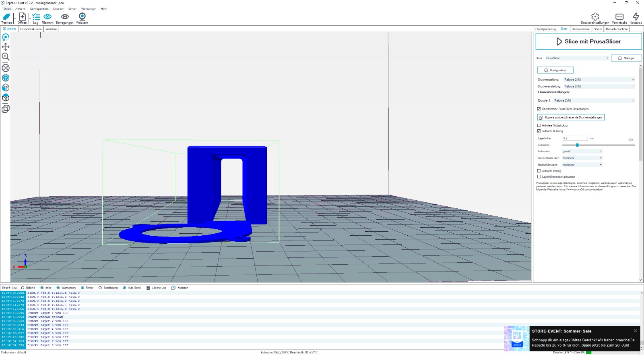Click the Notstopp emergency stop icon
This screenshot has width=644, height=355.
[x=636, y=17]
